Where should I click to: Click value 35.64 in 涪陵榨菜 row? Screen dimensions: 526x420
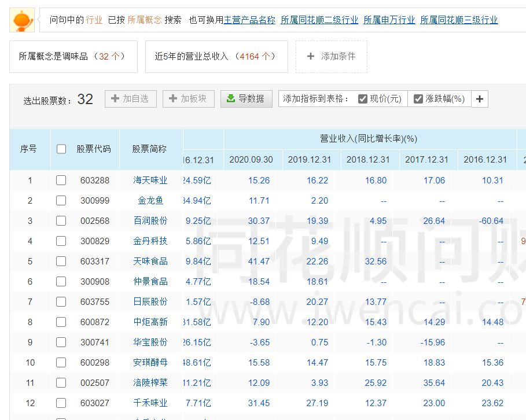434,383
